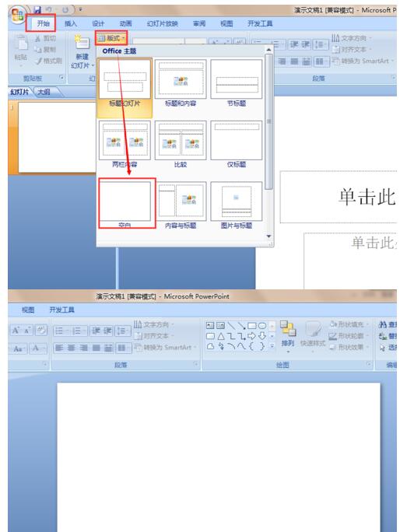This screenshot has height=532, width=414.
Task: Switch to the 审阅 ribbon tab
Action: pos(199,23)
